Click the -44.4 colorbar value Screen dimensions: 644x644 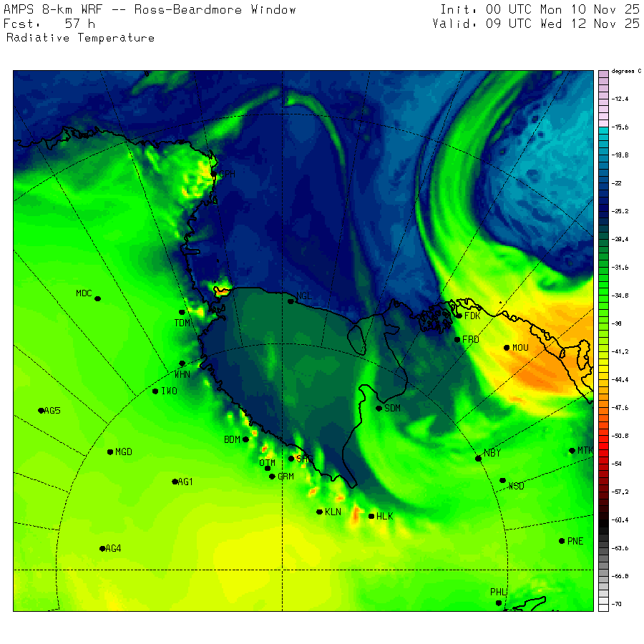[620, 380]
